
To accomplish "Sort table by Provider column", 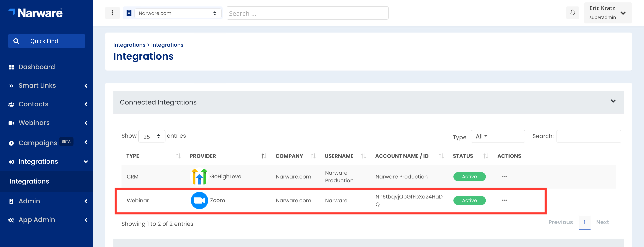I will 264,156.
